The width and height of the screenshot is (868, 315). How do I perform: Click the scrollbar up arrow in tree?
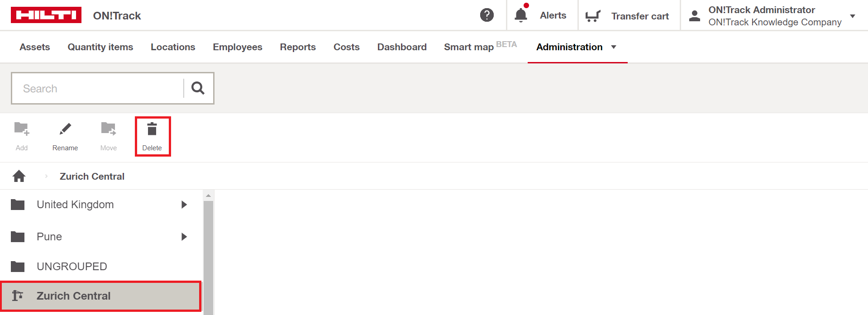point(208,196)
